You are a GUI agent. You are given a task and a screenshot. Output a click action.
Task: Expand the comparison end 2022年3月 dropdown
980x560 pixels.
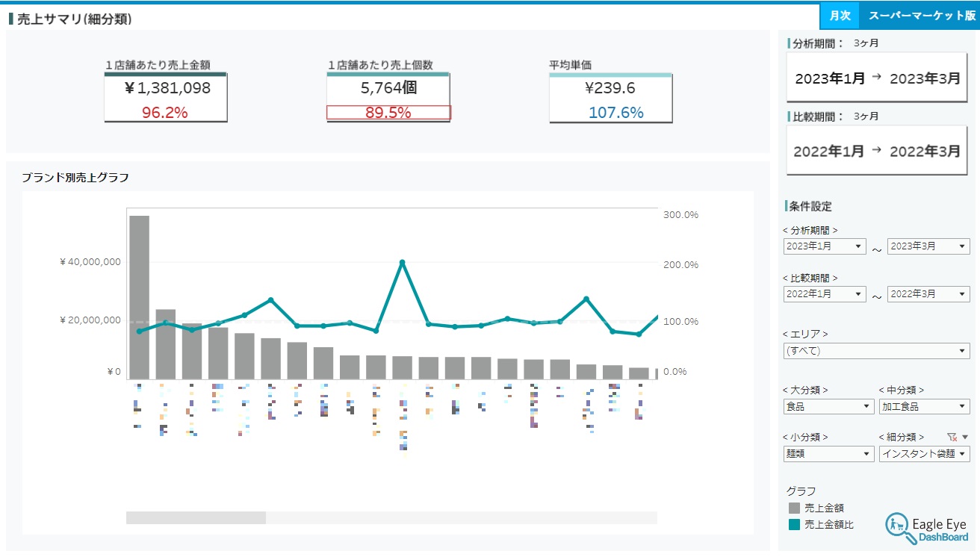928,294
